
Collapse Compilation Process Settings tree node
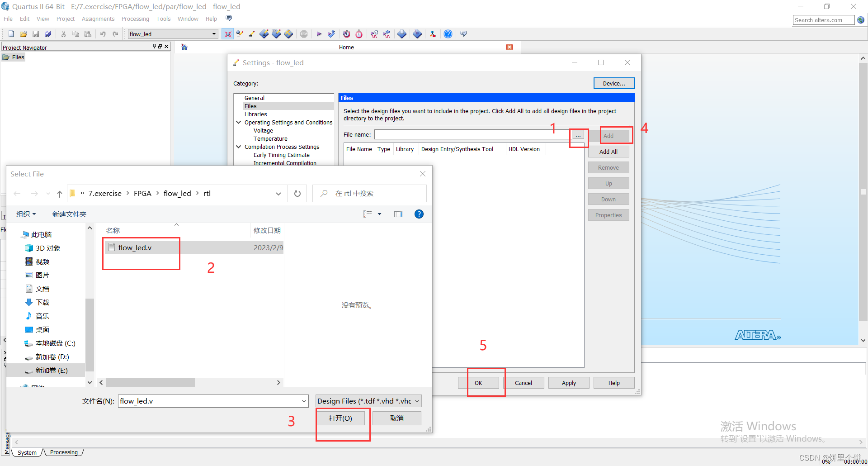click(238, 147)
